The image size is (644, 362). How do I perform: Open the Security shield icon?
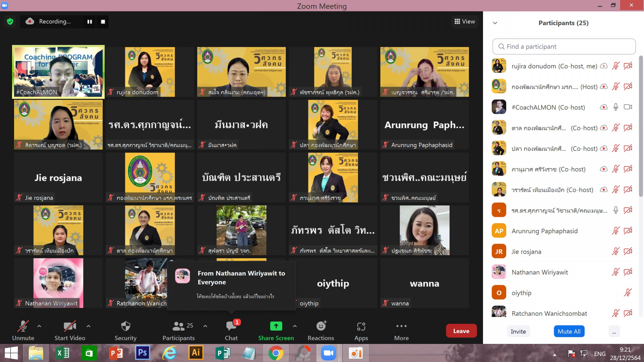pos(125,326)
